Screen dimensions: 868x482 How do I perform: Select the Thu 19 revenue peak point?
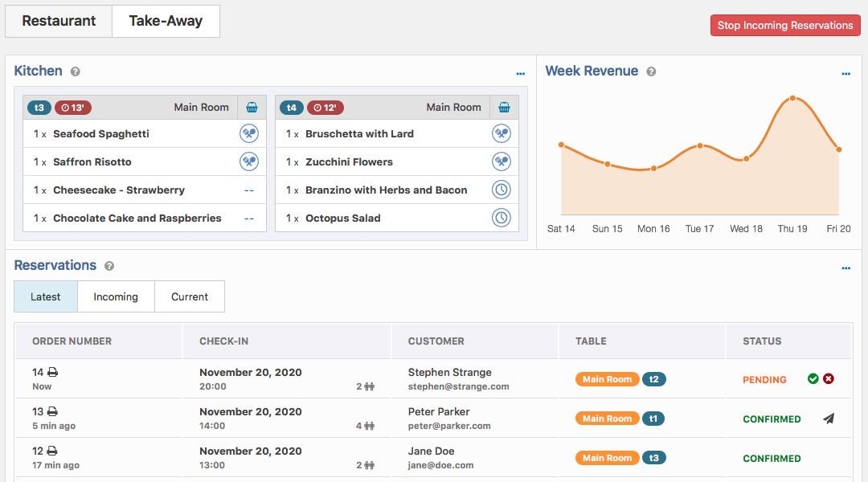pos(792,98)
